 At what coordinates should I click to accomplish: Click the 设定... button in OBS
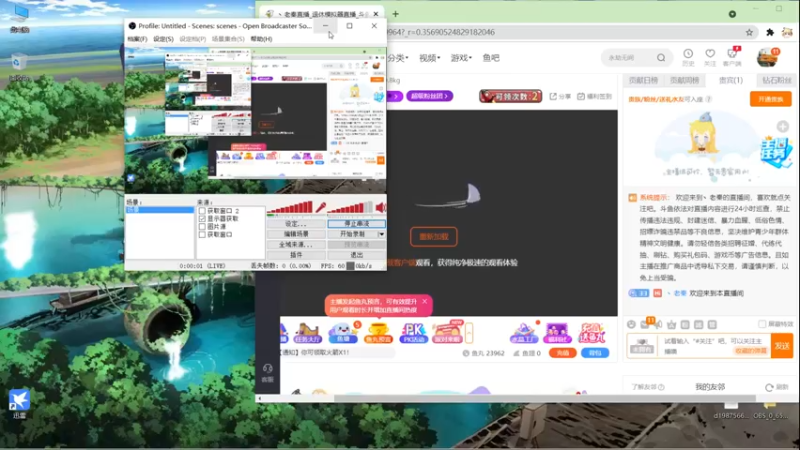coord(296,224)
